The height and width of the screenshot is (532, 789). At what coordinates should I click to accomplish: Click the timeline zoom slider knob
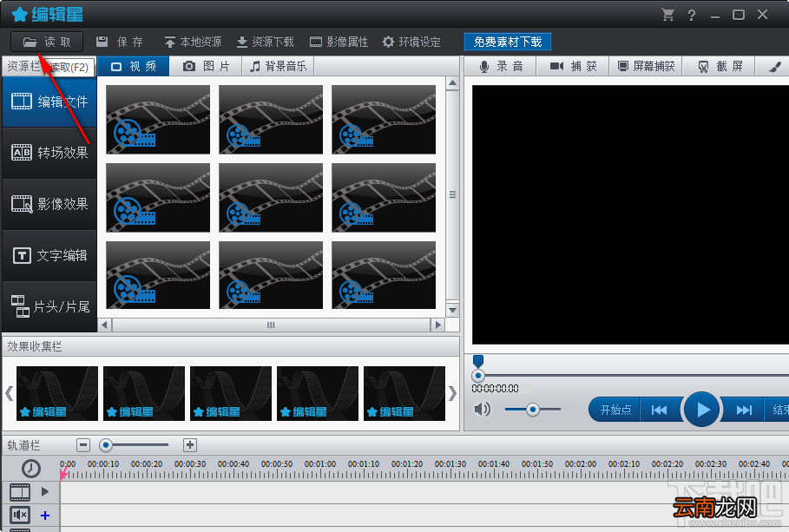106,445
